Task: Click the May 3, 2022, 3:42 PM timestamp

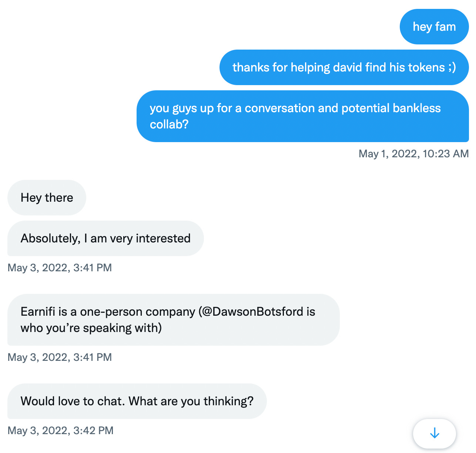Action: (60, 430)
